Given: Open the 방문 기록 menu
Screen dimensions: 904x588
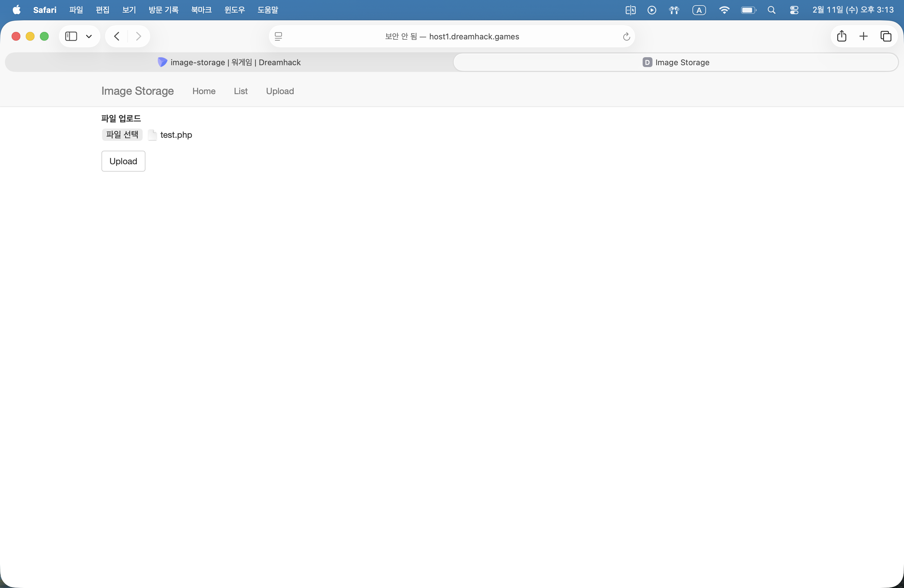Looking at the screenshot, I should [x=163, y=10].
